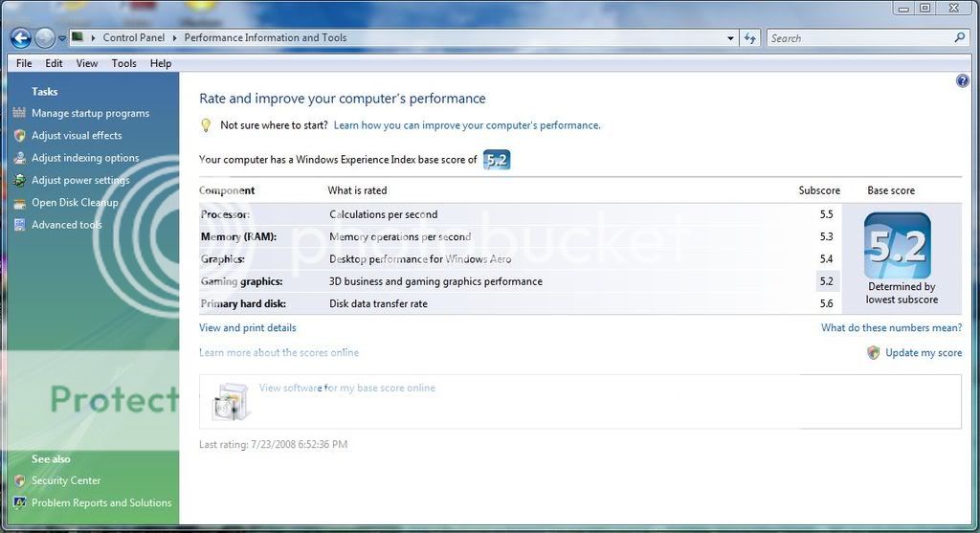Click the Adjust indexing options icon
Screen dimensions: 980x533
coord(19,158)
